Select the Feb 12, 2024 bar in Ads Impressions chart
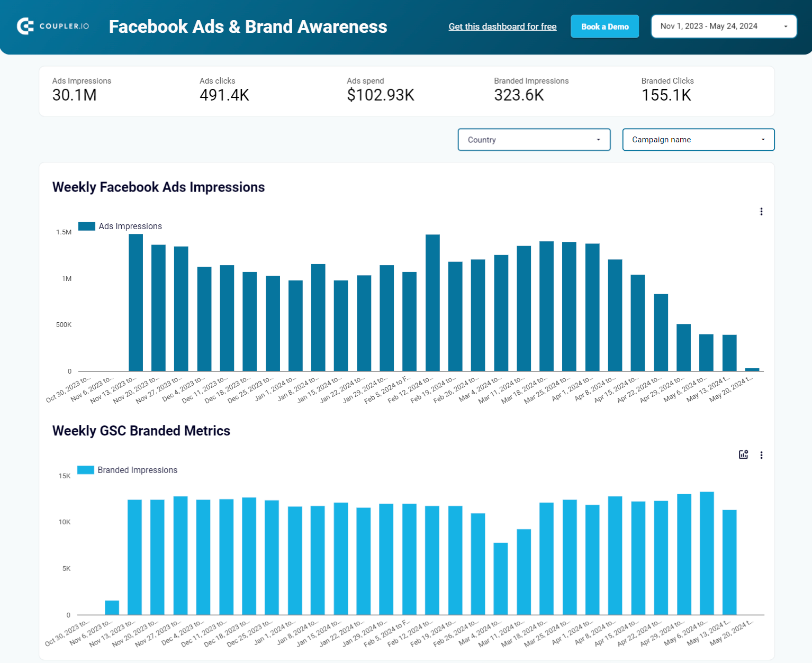Screen dimensions: 812x663 [432, 303]
